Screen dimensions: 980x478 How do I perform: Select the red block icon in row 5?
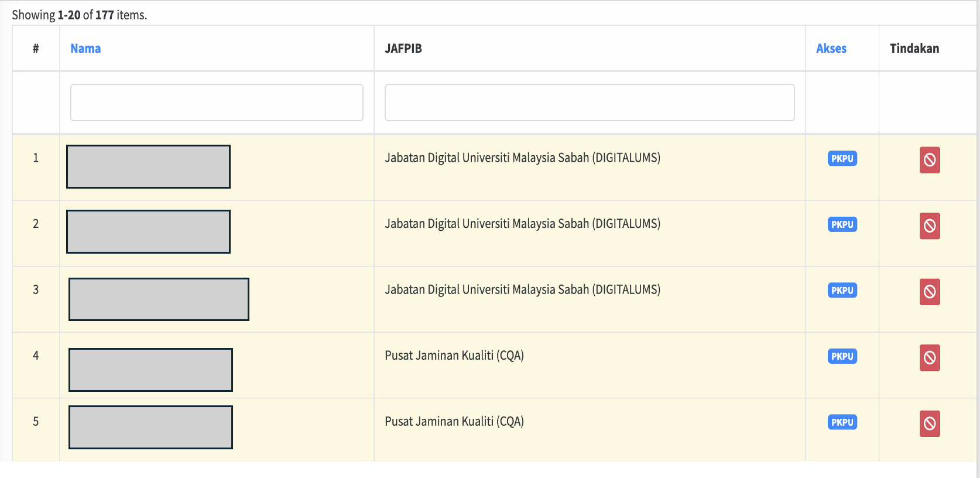pyautogui.click(x=929, y=424)
